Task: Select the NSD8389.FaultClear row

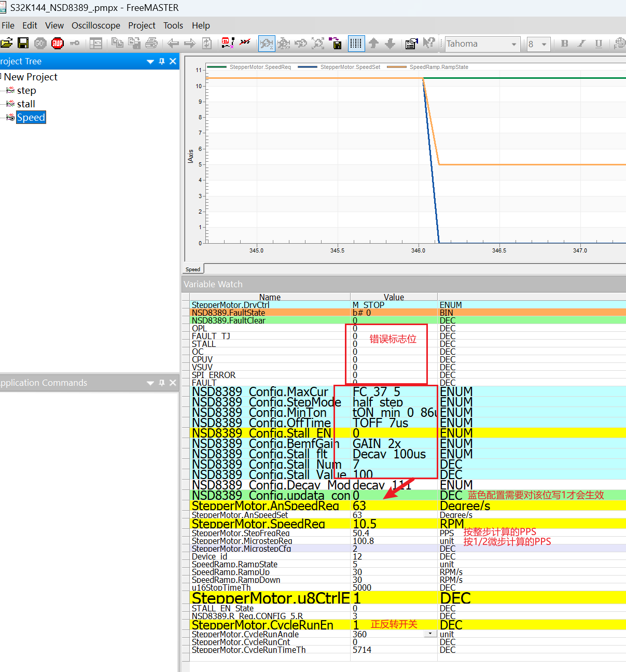Action: [x=408, y=320]
